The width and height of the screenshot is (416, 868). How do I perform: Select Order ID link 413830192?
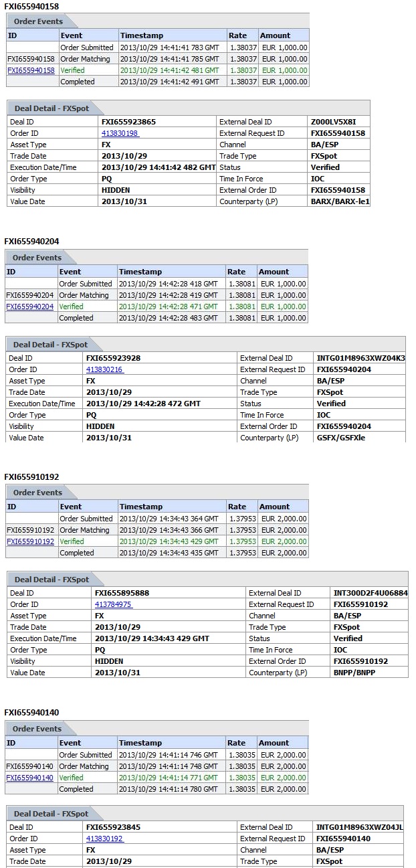(x=104, y=839)
